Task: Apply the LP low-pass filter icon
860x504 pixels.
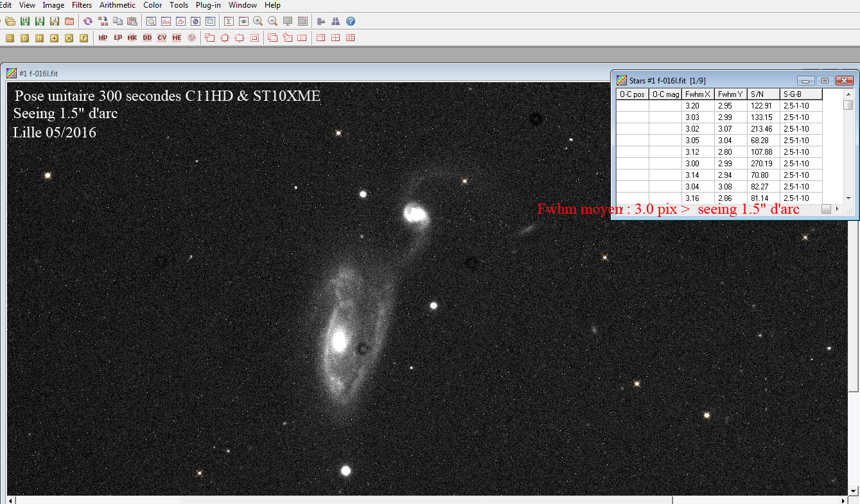Action: click(118, 38)
